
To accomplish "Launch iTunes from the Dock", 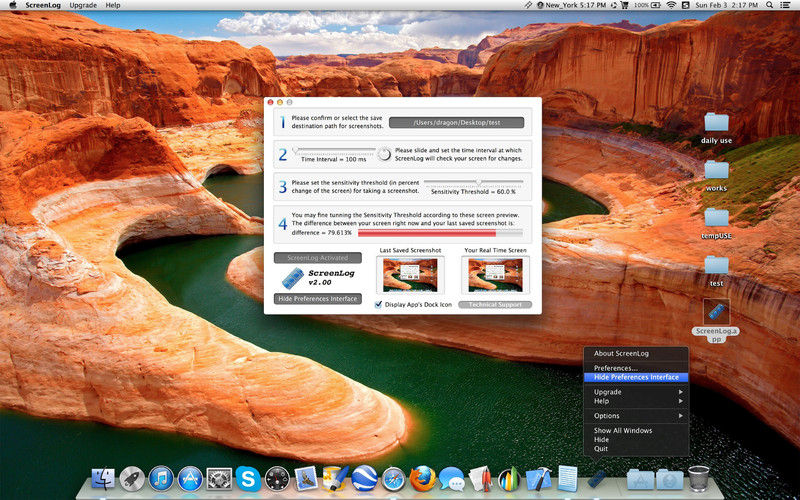I will pyautogui.click(x=161, y=479).
